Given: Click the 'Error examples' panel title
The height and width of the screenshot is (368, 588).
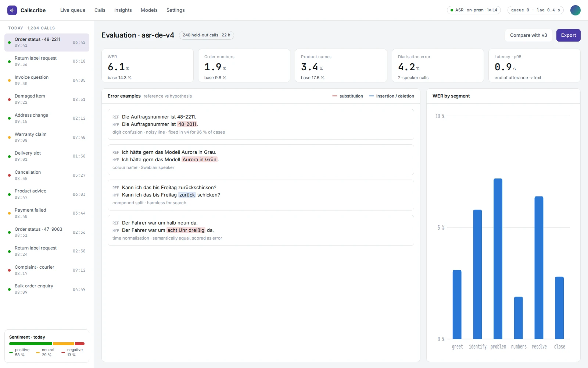Looking at the screenshot, I should tap(124, 96).
